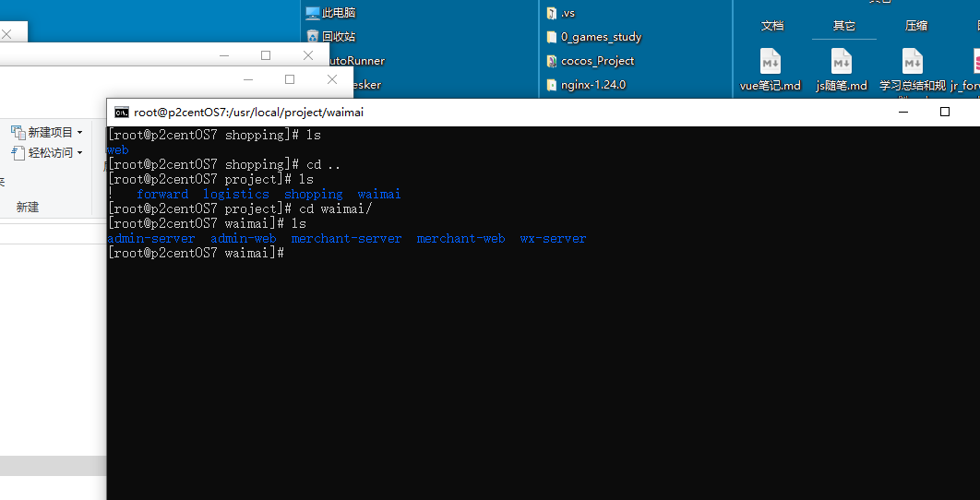Minimize the terminal window
This screenshot has height=500, width=980.
[x=903, y=112]
